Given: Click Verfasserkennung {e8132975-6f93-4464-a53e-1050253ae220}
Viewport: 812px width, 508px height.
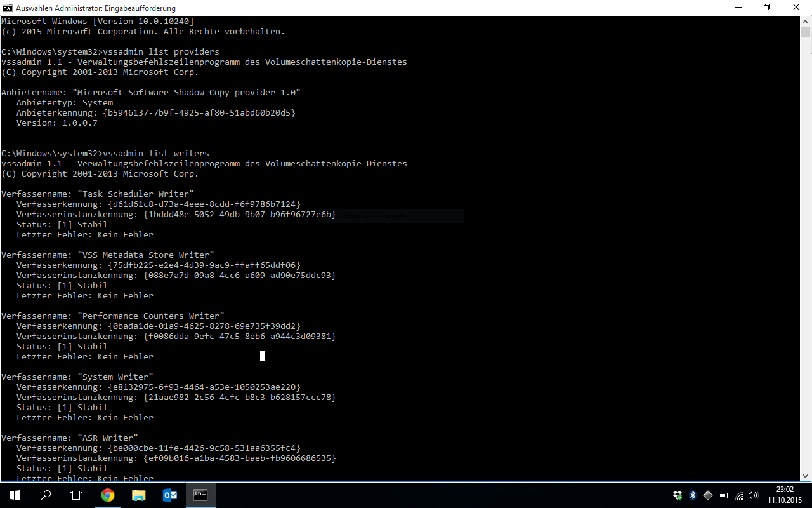Looking at the screenshot, I should point(159,387).
